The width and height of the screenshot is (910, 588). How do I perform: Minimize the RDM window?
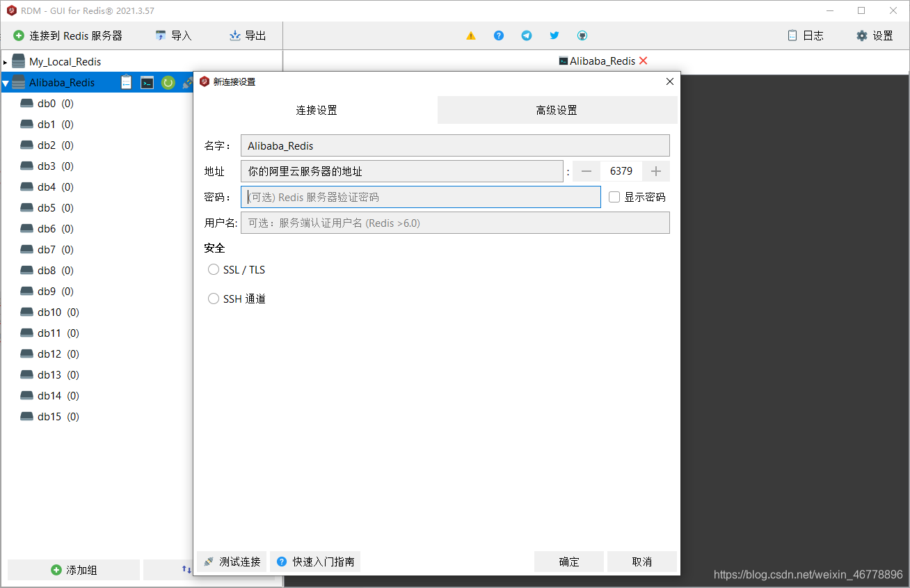click(829, 10)
